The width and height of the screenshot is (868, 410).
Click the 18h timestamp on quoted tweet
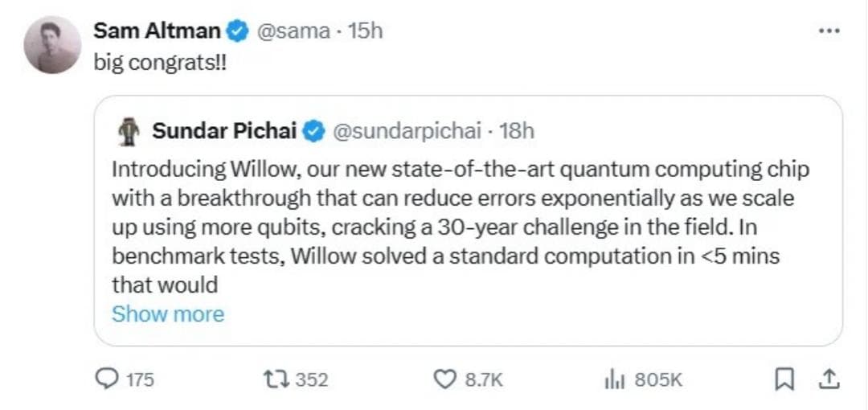[517, 131]
